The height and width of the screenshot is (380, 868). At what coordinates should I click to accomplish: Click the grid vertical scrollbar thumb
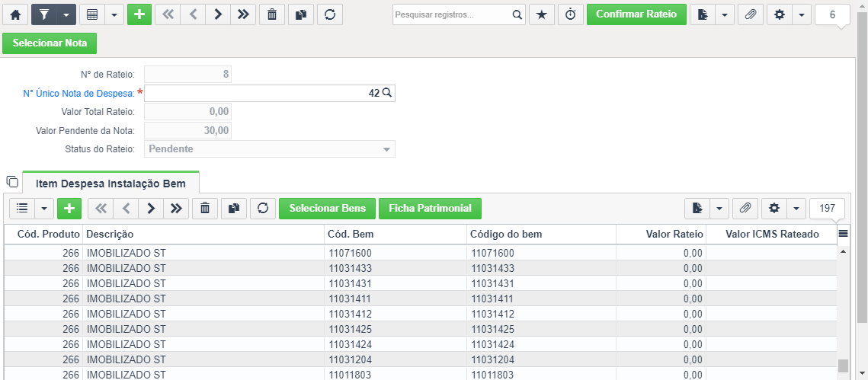point(843,366)
